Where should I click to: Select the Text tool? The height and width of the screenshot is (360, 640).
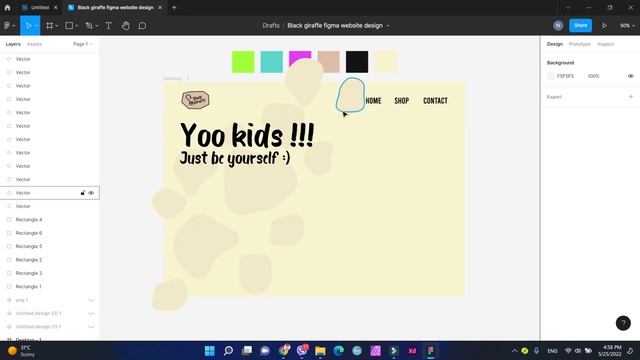[x=109, y=26]
